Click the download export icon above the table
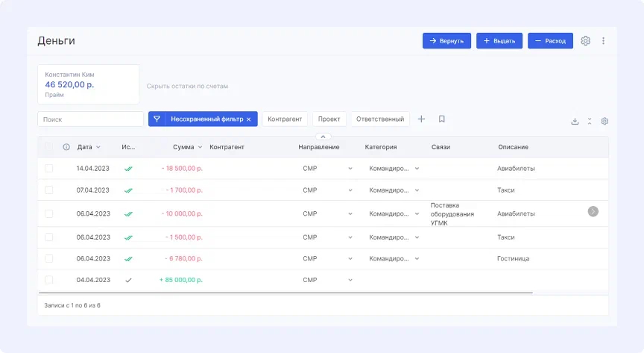Viewport: 644px width, 353px height. 575,122
